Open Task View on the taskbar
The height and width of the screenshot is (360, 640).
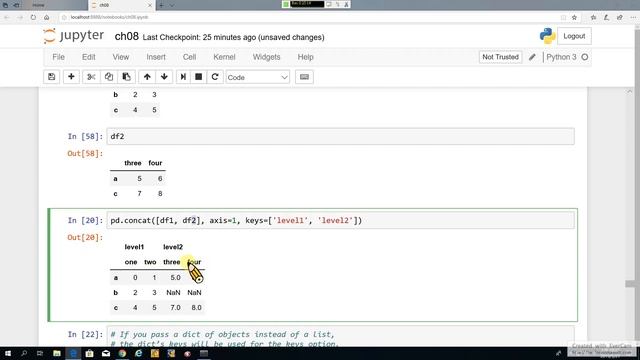pyautogui.click(x=40, y=353)
